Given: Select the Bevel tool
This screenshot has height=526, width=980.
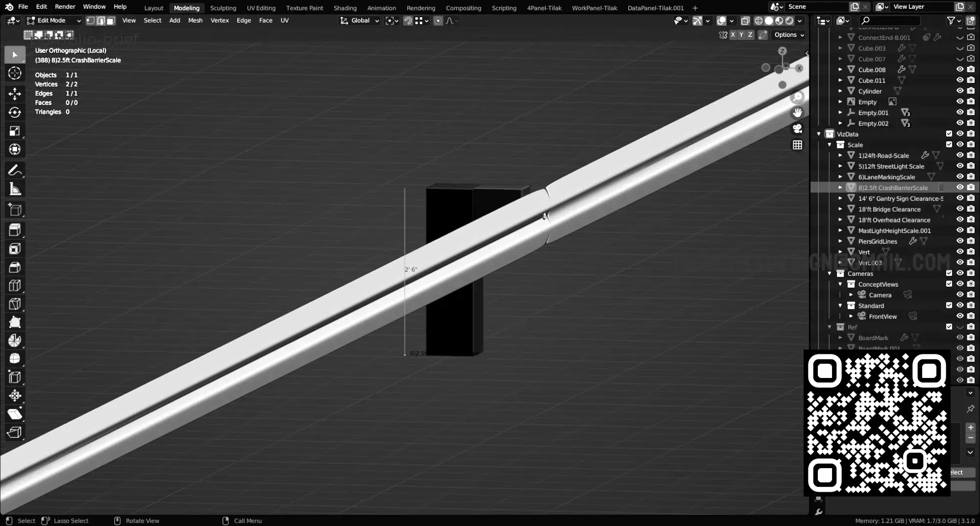Looking at the screenshot, I should coord(15,267).
